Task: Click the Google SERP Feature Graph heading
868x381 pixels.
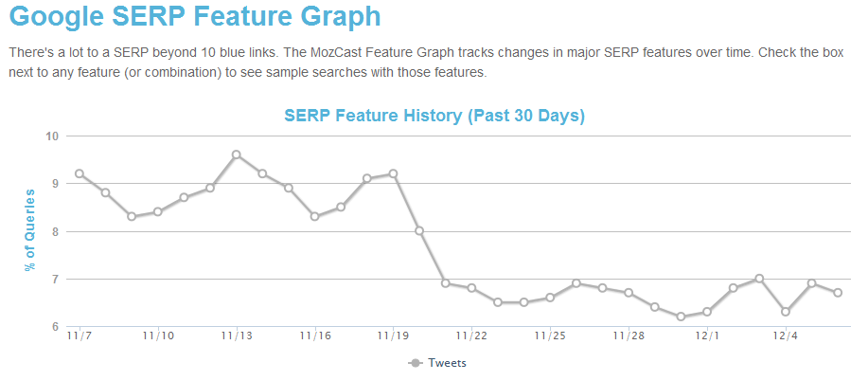Action: pos(194,17)
